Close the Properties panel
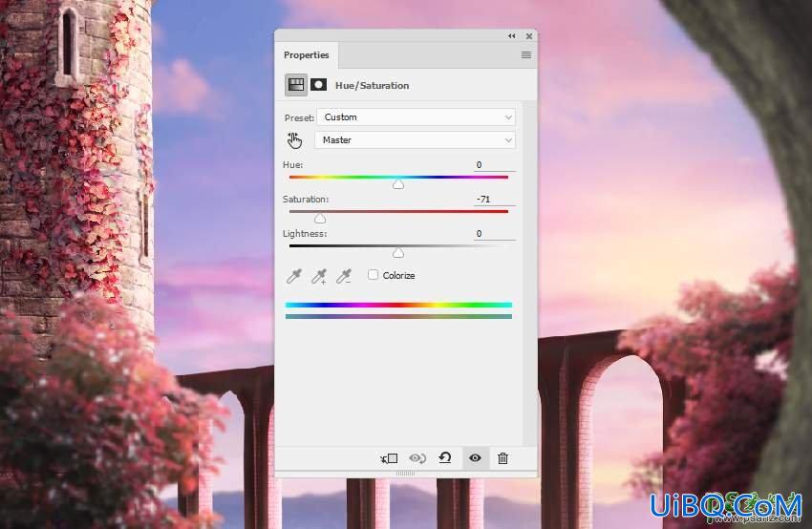812x529 pixels. [528, 35]
